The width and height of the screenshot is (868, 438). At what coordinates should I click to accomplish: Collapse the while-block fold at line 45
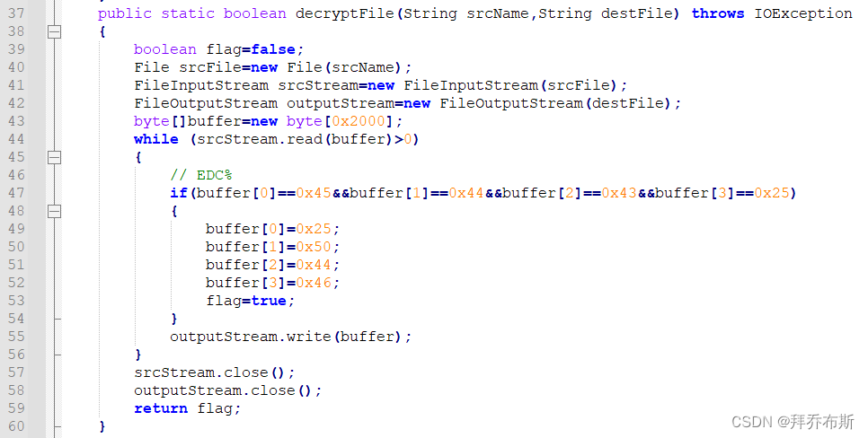click(x=54, y=158)
